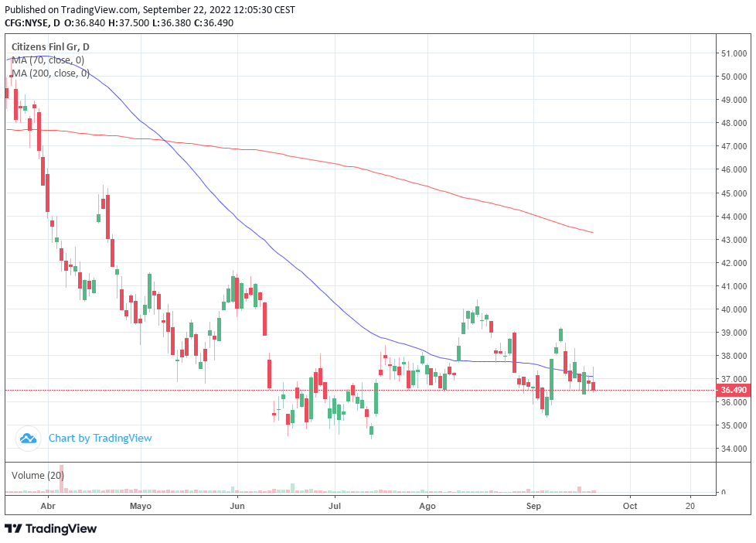Viewport: 756px width, 543px height.
Task: Click the TradingView cloud logo icon
Action: (28, 439)
